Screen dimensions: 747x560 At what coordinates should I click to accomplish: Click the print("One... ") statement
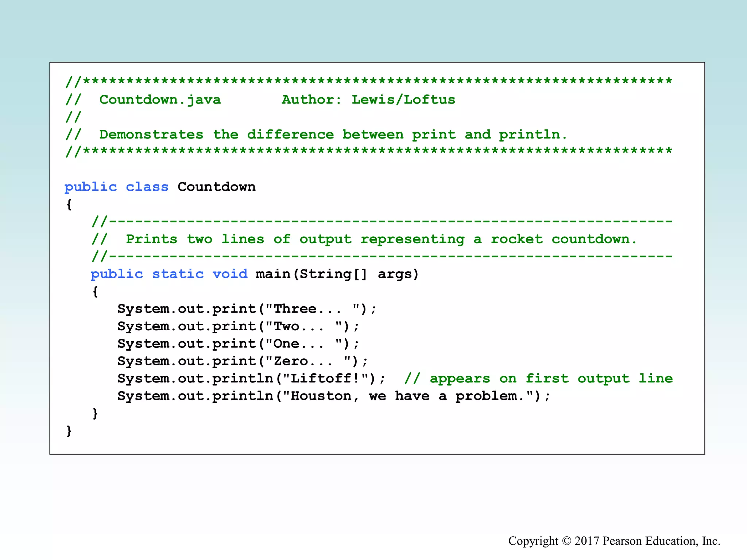(x=238, y=344)
